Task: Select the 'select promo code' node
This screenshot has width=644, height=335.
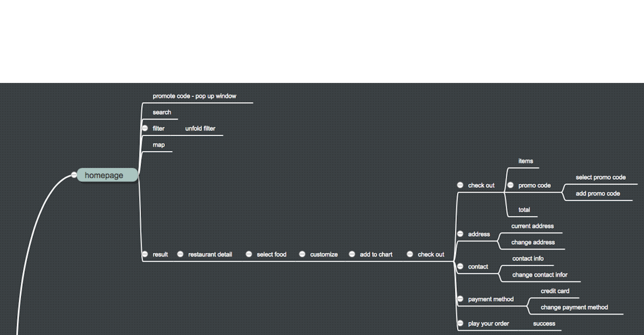Action: tap(601, 177)
